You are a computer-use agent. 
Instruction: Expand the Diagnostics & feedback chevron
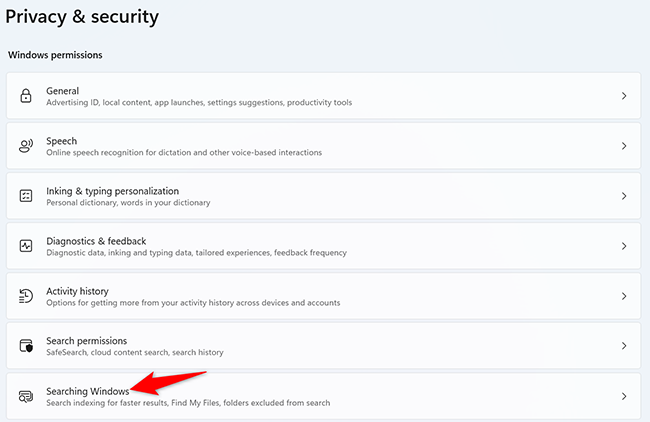(623, 246)
